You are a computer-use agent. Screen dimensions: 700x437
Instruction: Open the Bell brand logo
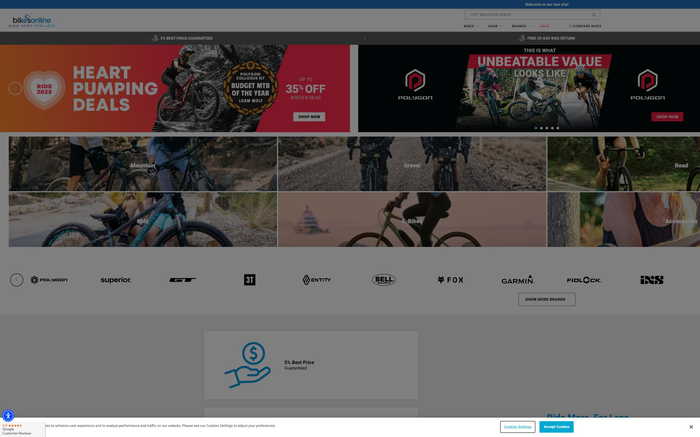[x=383, y=280]
